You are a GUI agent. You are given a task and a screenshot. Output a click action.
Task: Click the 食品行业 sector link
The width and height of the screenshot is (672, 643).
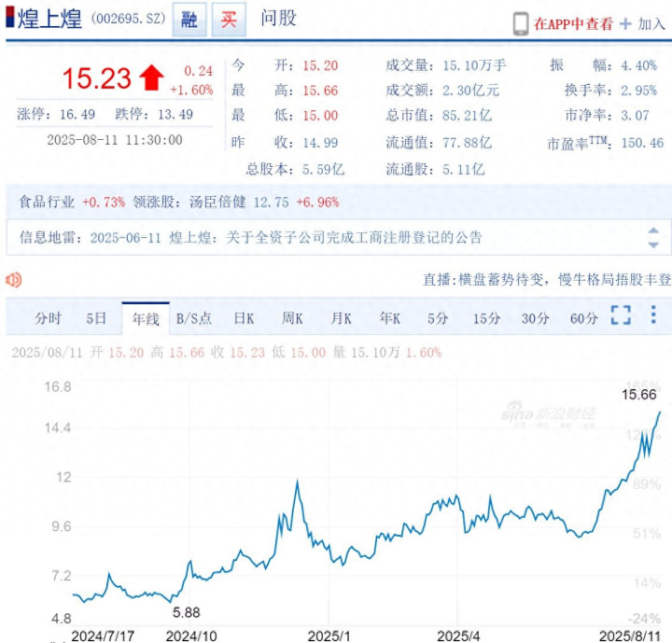(x=47, y=202)
